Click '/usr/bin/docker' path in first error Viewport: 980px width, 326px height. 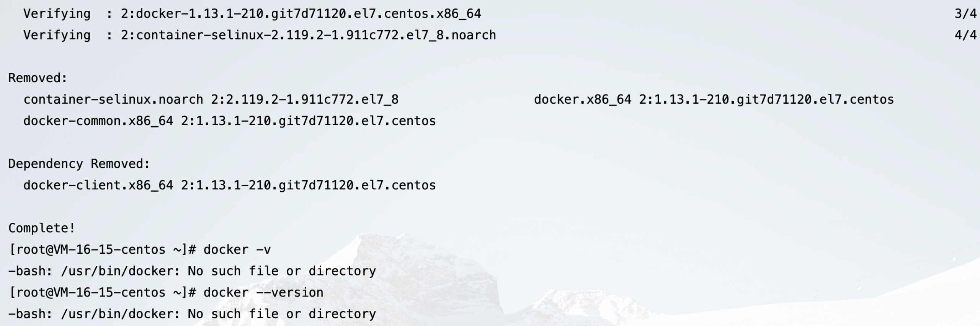121,271
